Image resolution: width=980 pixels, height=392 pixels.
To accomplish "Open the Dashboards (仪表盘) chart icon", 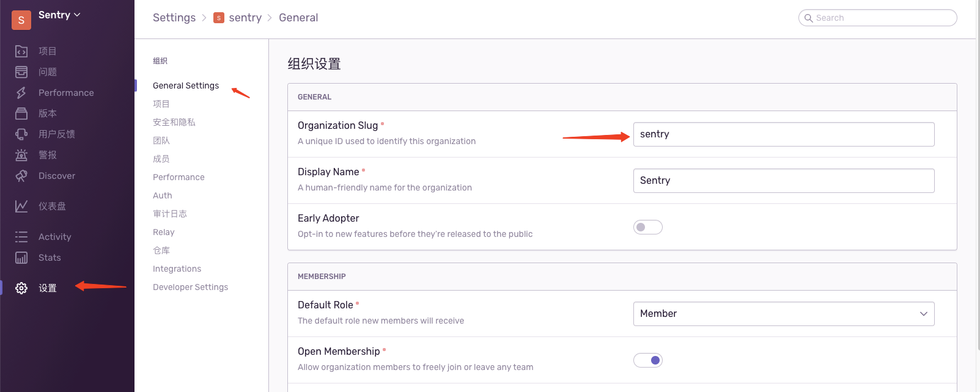I will [21, 206].
